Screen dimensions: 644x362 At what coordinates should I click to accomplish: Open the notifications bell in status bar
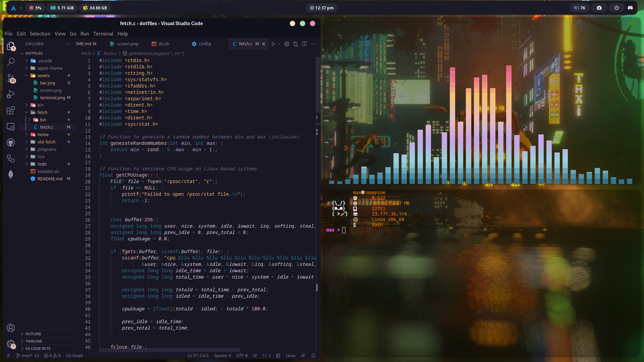pos(313,356)
